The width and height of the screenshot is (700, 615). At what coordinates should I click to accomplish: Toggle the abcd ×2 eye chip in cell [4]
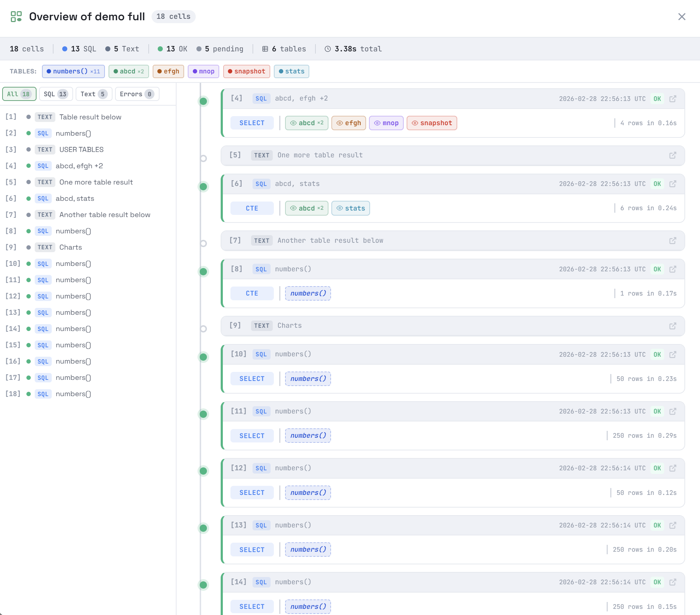(307, 123)
